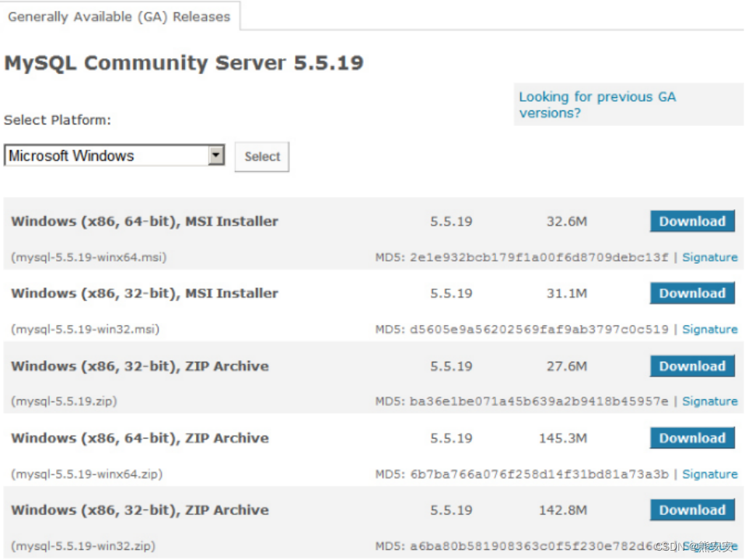Click the filename (mysql-5.5.19-winx64.msi)

tap(89, 257)
